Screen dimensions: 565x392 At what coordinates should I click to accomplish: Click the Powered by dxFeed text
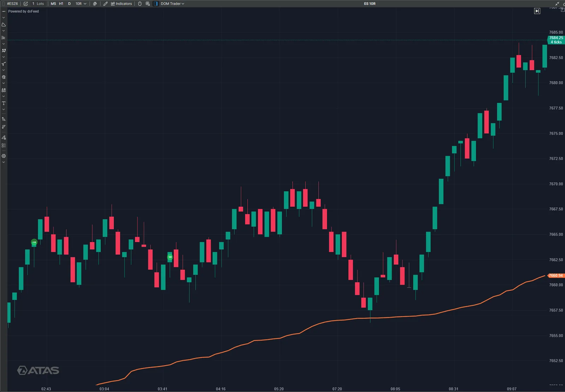(x=24, y=11)
